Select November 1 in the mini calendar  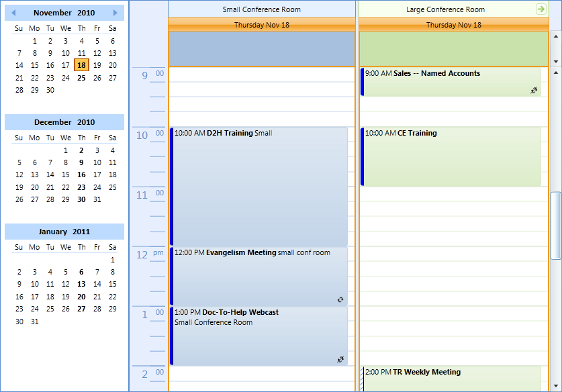(x=35, y=41)
